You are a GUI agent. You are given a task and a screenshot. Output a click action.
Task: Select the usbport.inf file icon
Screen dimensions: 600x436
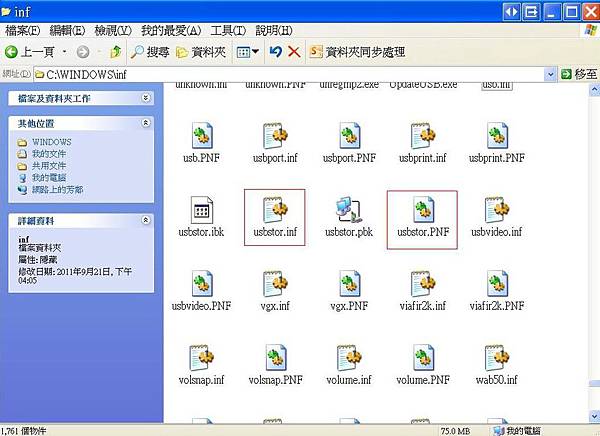coord(275,136)
